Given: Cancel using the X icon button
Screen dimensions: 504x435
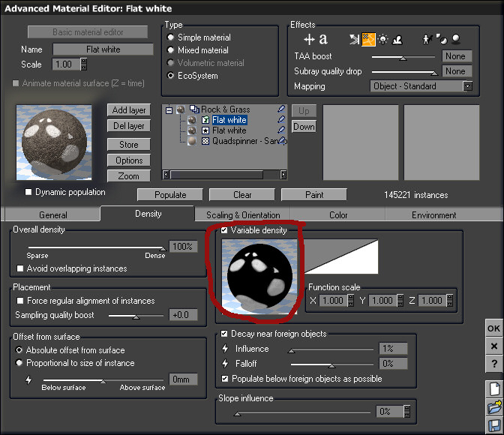Looking at the screenshot, I should (493, 346).
